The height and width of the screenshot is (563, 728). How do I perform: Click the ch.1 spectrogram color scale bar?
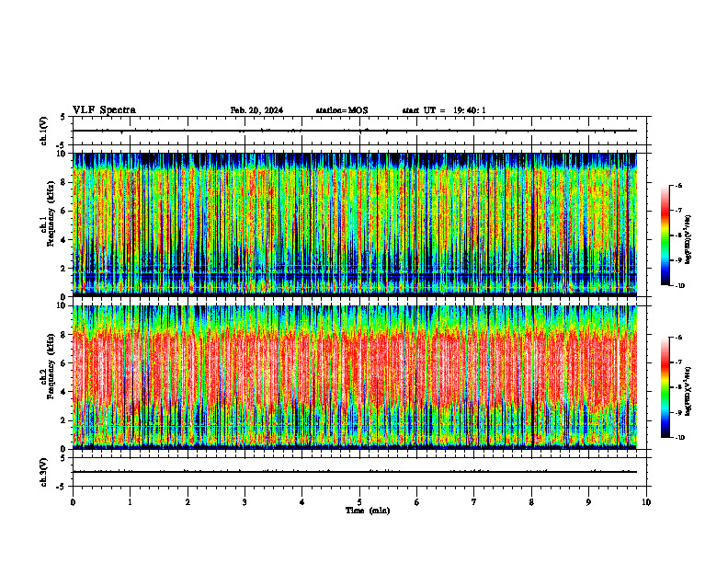[665, 236]
